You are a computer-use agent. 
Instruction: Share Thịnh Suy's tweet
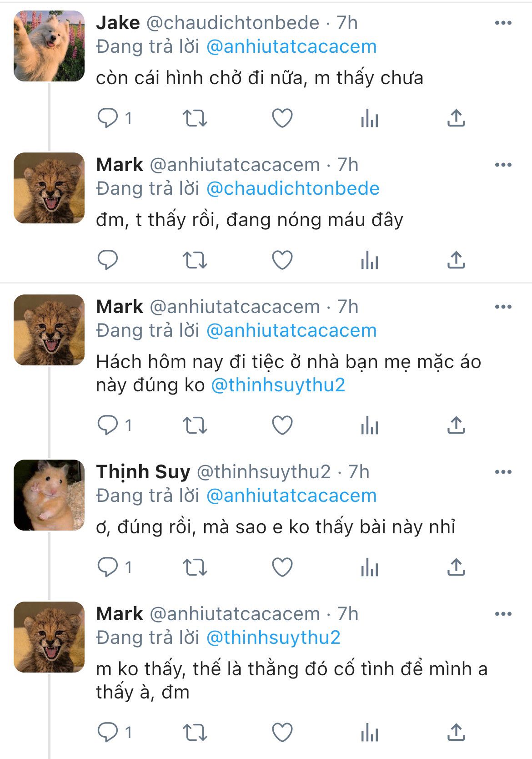(x=456, y=567)
